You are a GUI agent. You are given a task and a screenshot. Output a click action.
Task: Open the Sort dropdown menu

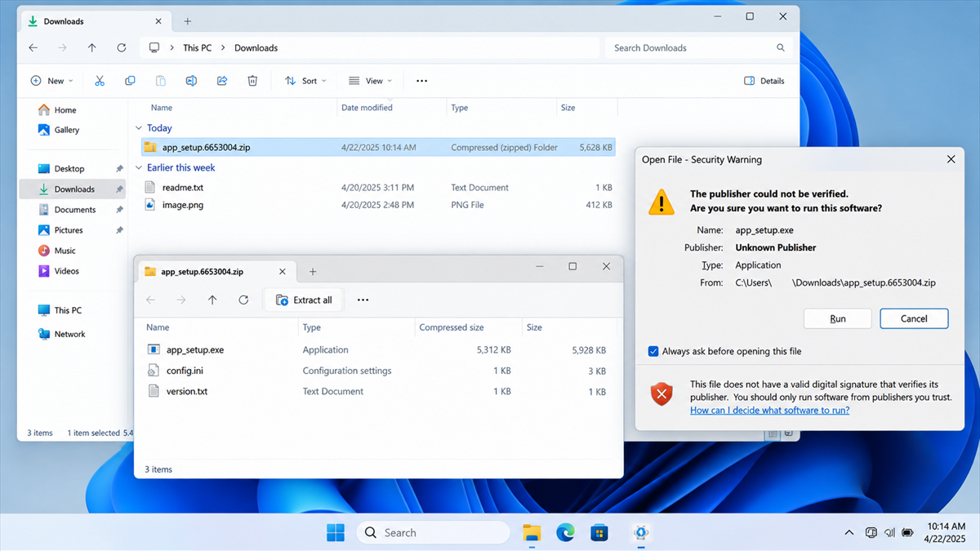[x=305, y=81]
